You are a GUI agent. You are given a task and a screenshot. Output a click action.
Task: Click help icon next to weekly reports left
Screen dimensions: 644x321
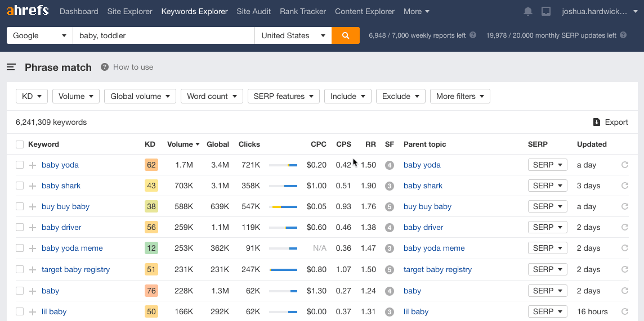click(473, 35)
